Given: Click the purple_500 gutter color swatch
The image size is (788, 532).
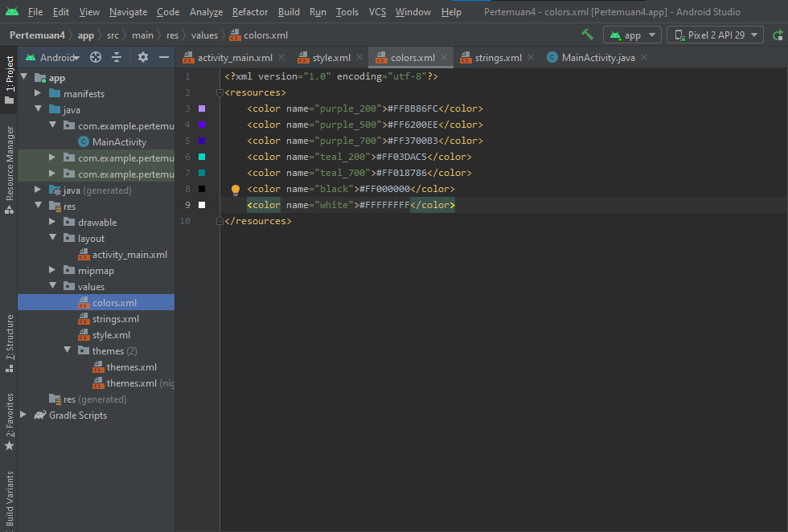Looking at the screenshot, I should pyautogui.click(x=202, y=125).
